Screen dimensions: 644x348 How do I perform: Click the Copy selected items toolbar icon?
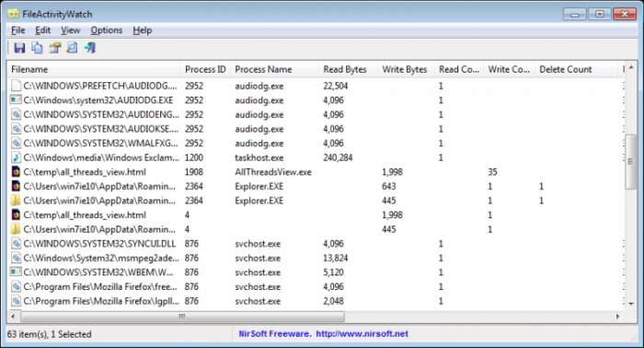pos(38,48)
